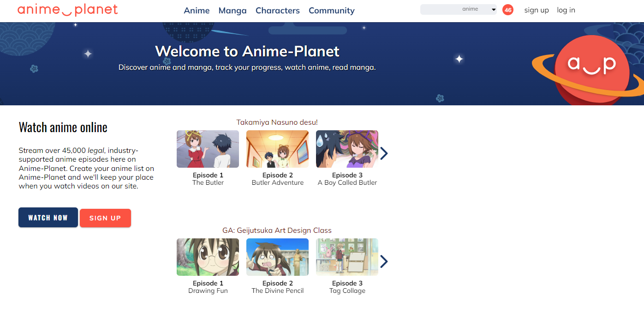Open the notification badge showing 46

pyautogui.click(x=508, y=10)
